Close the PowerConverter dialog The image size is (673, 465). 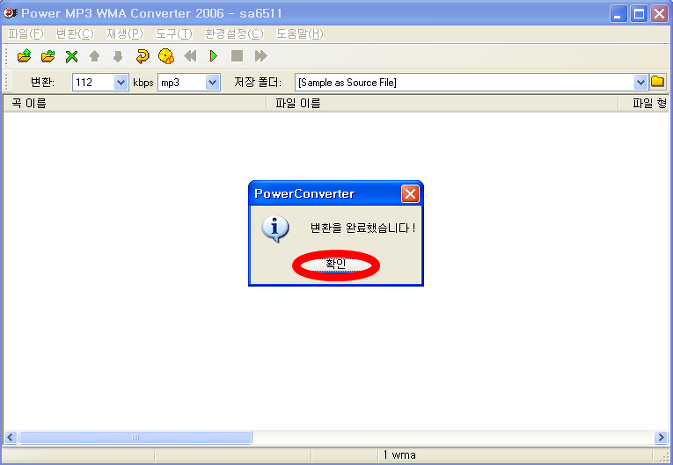[x=410, y=194]
